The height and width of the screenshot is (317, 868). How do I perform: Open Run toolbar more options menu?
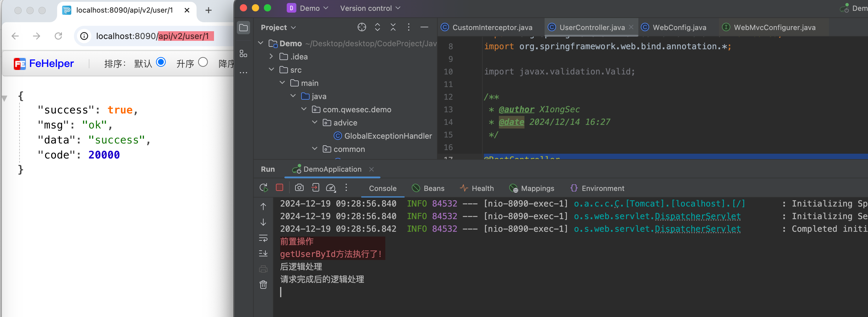coord(346,187)
